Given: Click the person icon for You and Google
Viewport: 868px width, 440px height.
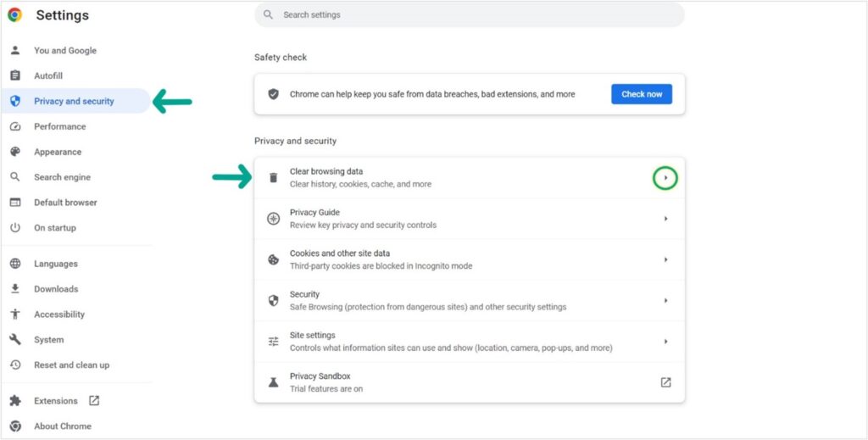Looking at the screenshot, I should pyautogui.click(x=15, y=50).
